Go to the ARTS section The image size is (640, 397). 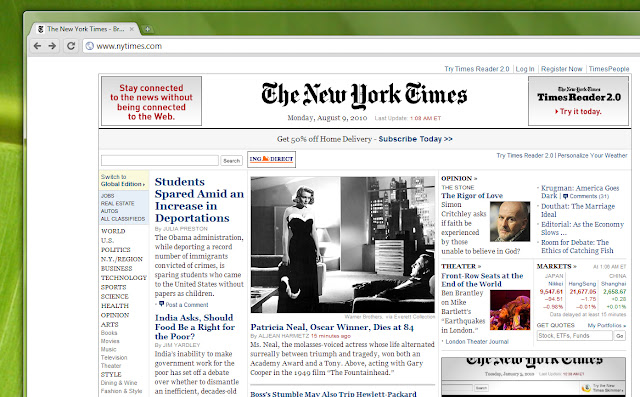tap(110, 325)
